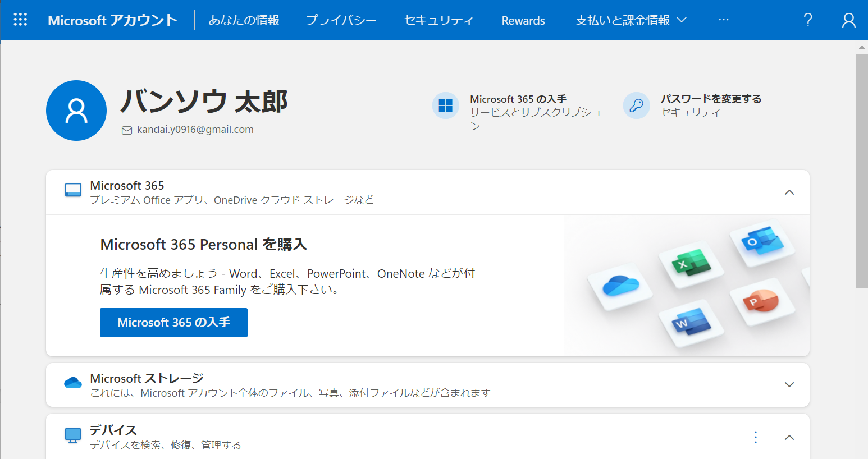Click the Excel tile in banner image
Image resolution: width=868 pixels, height=459 pixels.
pos(690,264)
